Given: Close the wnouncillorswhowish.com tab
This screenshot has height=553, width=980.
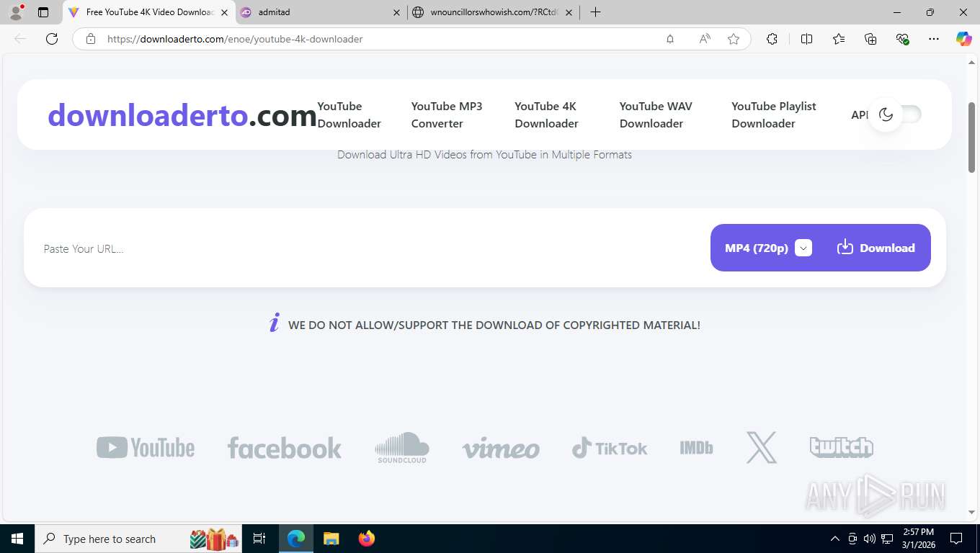Looking at the screenshot, I should 569,12.
